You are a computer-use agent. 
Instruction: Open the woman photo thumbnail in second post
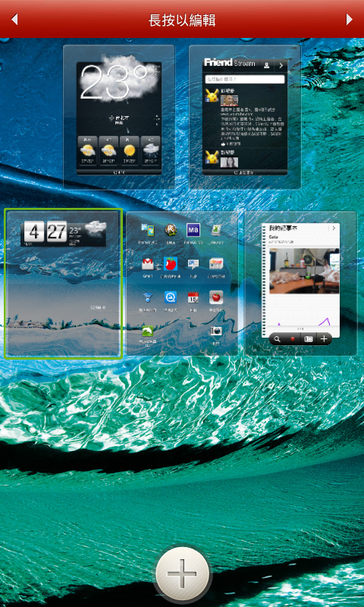click(x=229, y=162)
